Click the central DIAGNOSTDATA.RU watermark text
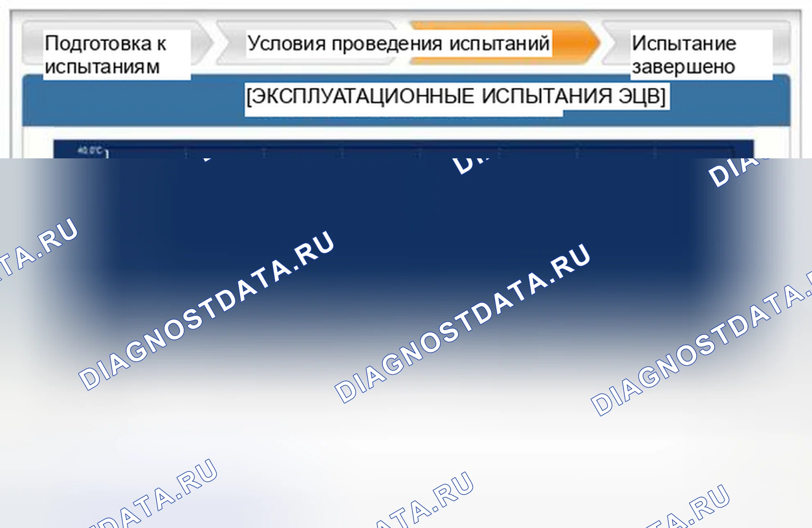 463,323
